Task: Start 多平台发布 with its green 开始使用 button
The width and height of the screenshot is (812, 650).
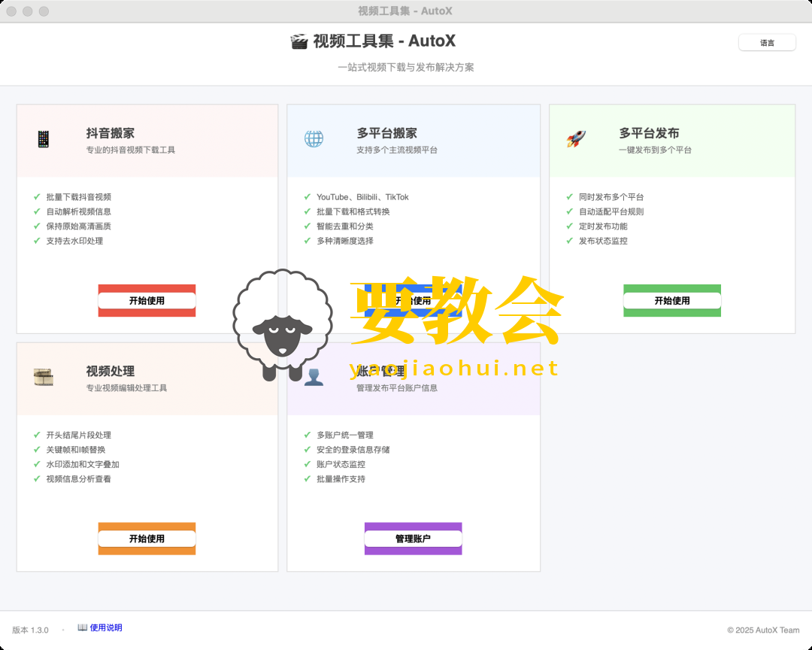Action: click(x=672, y=301)
